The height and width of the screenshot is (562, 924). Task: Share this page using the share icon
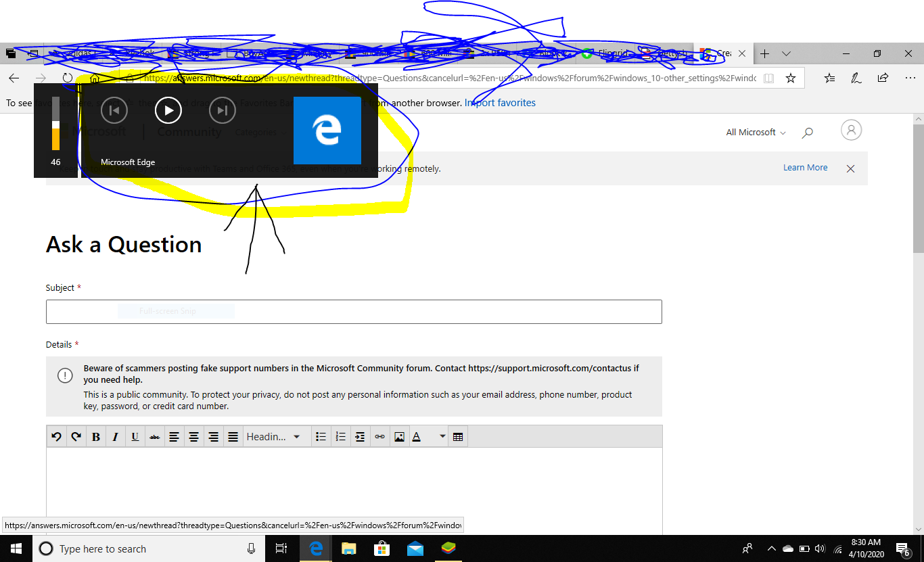pos(883,78)
